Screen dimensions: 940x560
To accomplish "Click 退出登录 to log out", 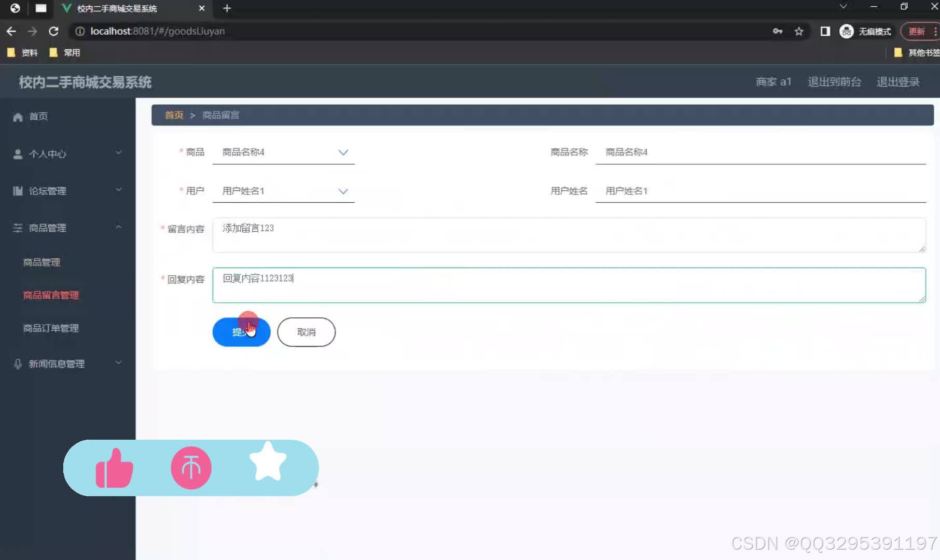I will pos(898,82).
